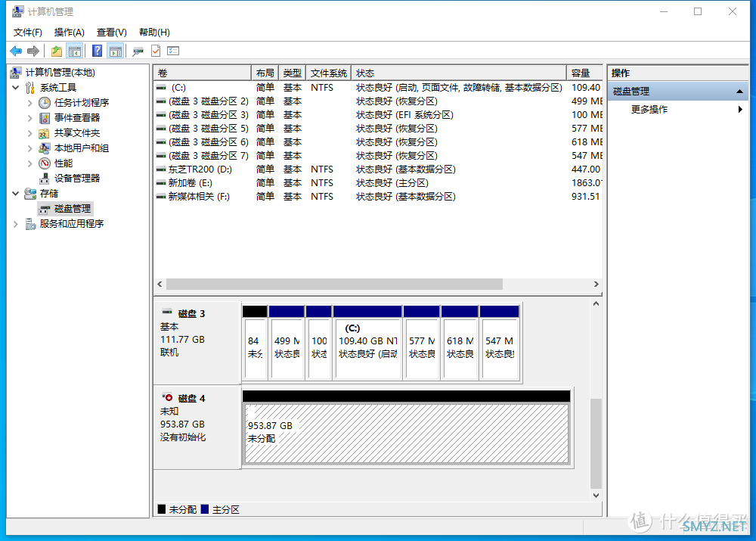The image size is (756, 541).
Task: Open the 帮助(H) menu
Action: pyautogui.click(x=154, y=33)
